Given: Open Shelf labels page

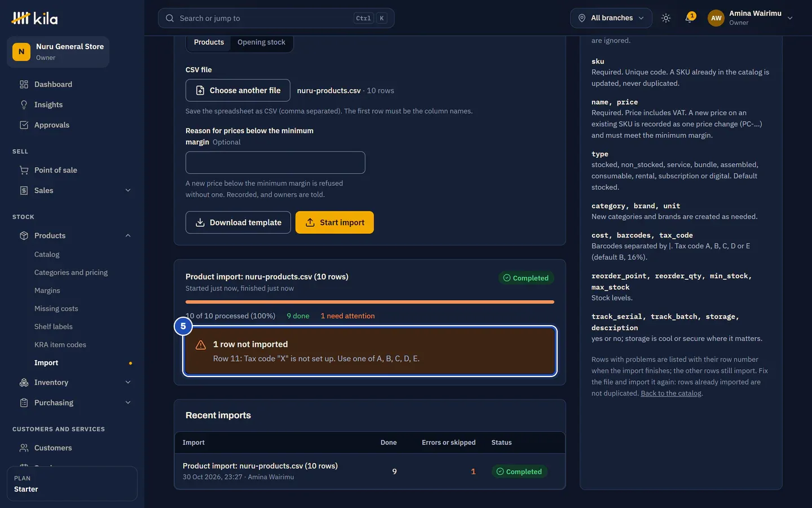Looking at the screenshot, I should point(54,327).
